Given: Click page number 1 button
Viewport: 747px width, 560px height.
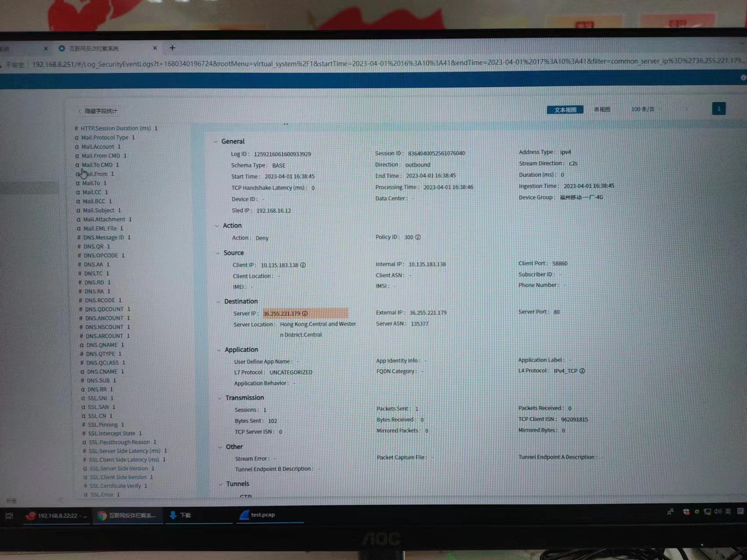Looking at the screenshot, I should click(x=718, y=109).
